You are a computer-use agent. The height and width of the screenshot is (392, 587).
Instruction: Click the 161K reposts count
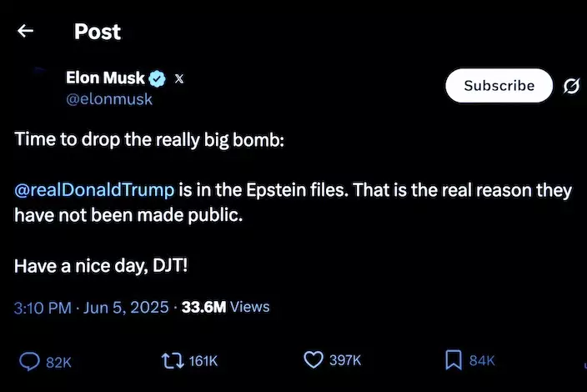coord(203,361)
